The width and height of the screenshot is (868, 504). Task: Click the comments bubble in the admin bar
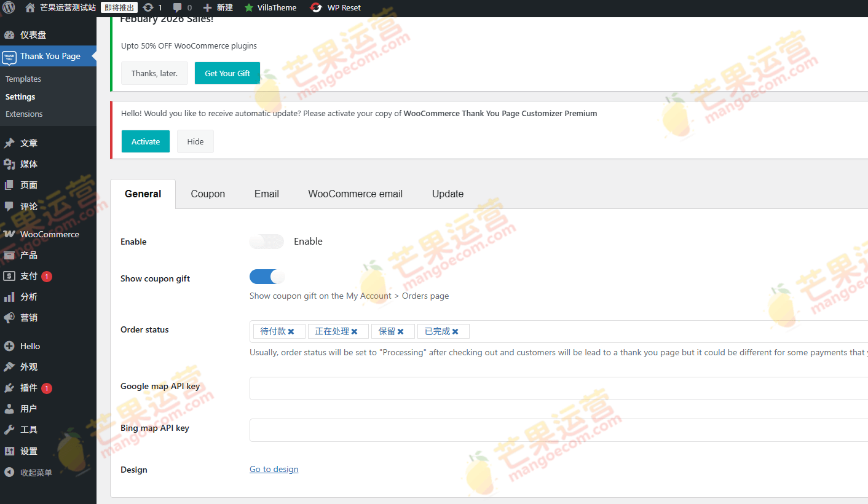(178, 8)
